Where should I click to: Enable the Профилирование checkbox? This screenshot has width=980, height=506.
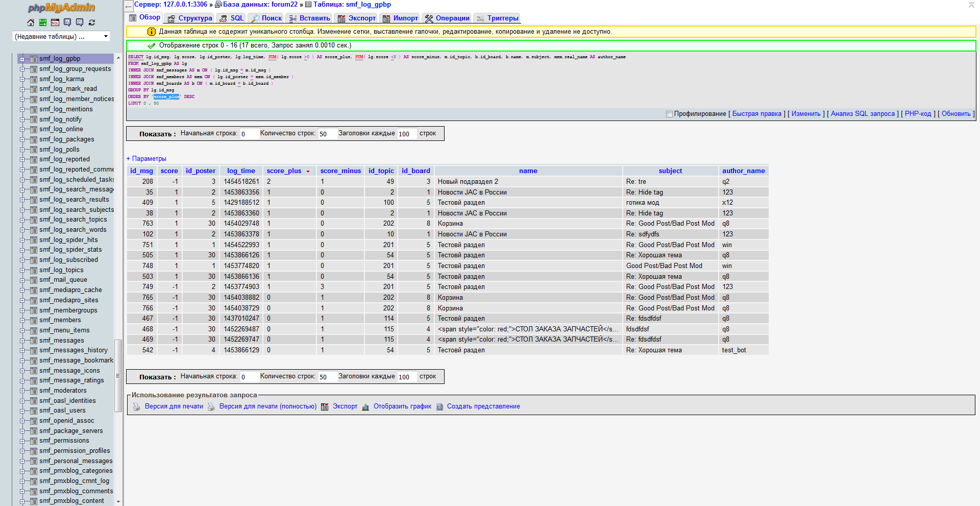coord(669,114)
